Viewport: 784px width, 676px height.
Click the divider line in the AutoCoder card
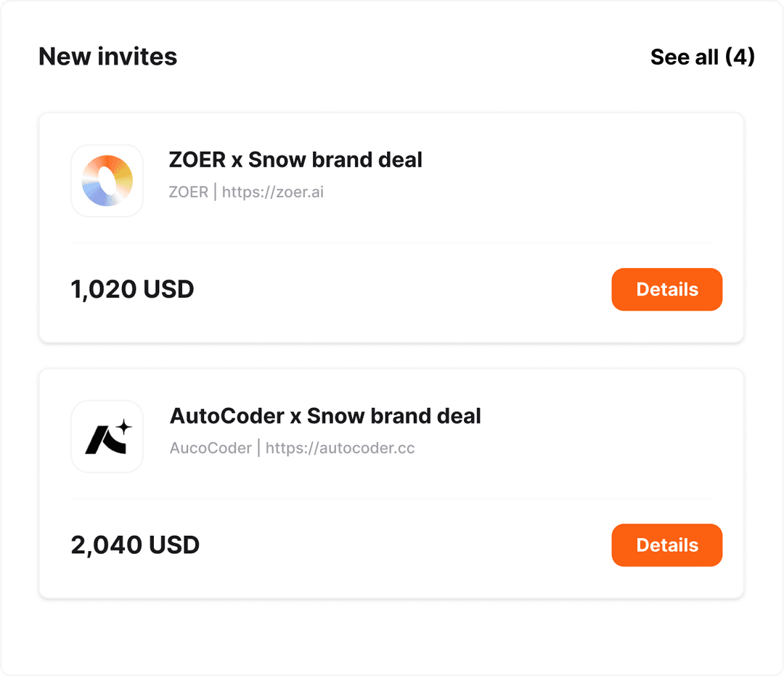click(391, 499)
